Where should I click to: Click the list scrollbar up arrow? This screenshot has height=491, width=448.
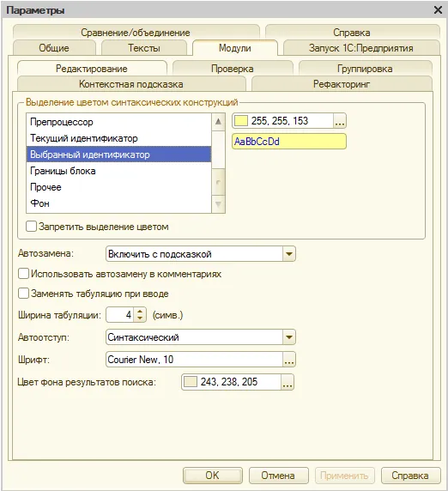[219, 122]
